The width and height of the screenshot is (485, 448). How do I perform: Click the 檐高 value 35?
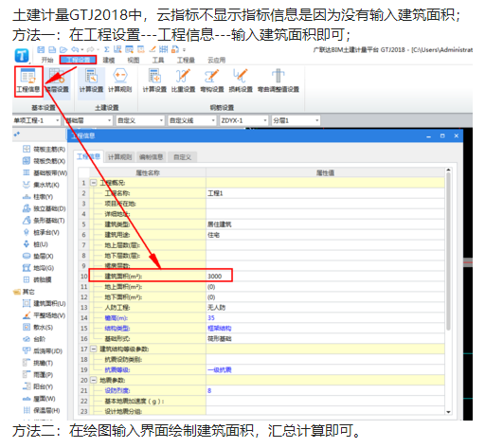(326, 318)
